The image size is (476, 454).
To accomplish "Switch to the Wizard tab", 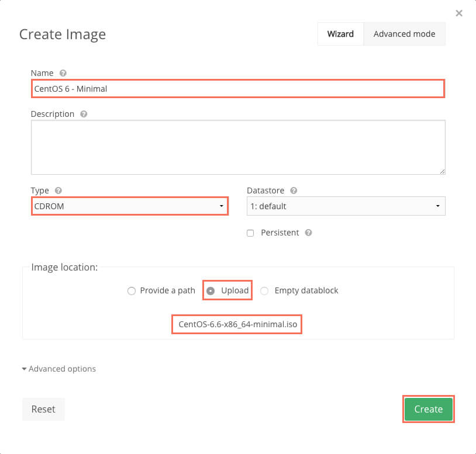I will tap(340, 34).
